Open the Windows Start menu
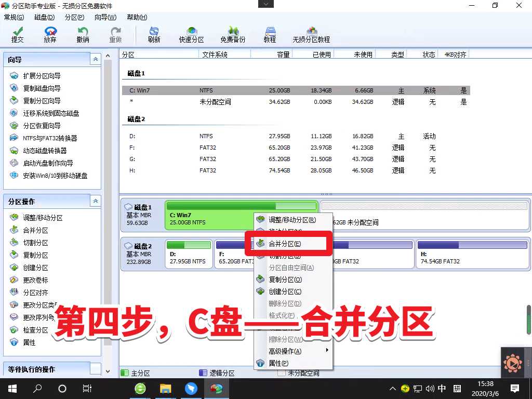532x399 pixels. (12, 389)
